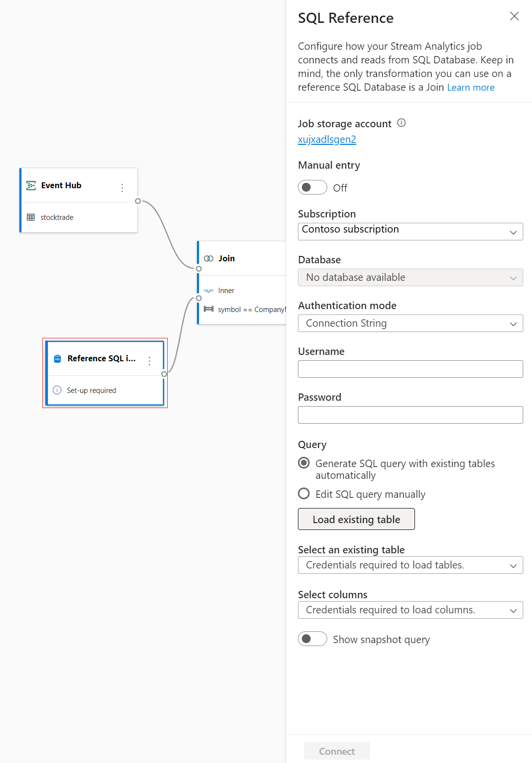Open the xujxadlsgen2 storage account link
Viewport: 532px width, 763px height.
[x=327, y=139]
